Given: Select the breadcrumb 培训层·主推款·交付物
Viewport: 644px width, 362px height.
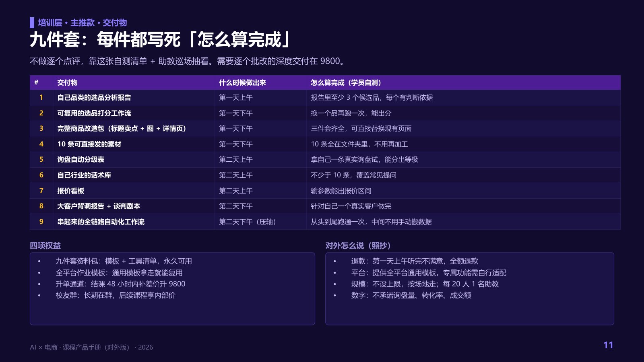Looking at the screenshot, I should click(x=83, y=23).
